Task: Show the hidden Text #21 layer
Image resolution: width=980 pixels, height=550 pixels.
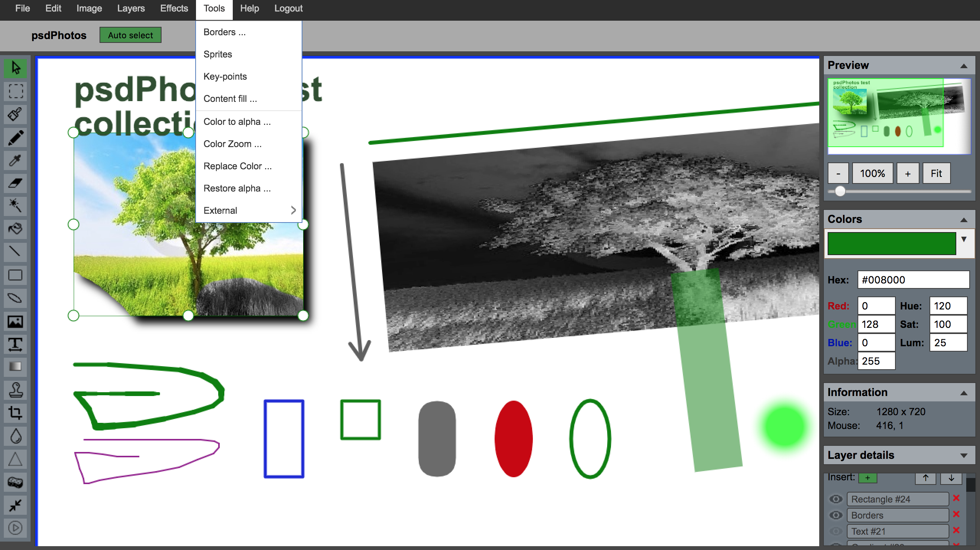Action: click(836, 531)
